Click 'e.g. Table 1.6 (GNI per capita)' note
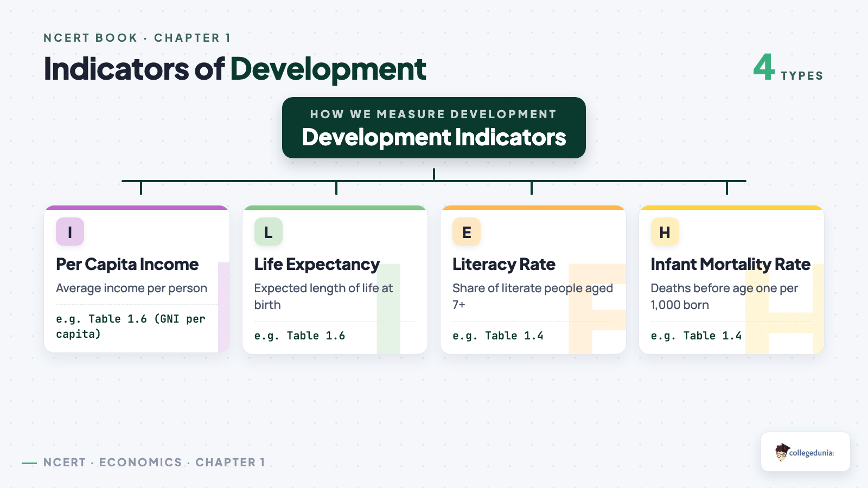868x488 pixels. coord(131,326)
